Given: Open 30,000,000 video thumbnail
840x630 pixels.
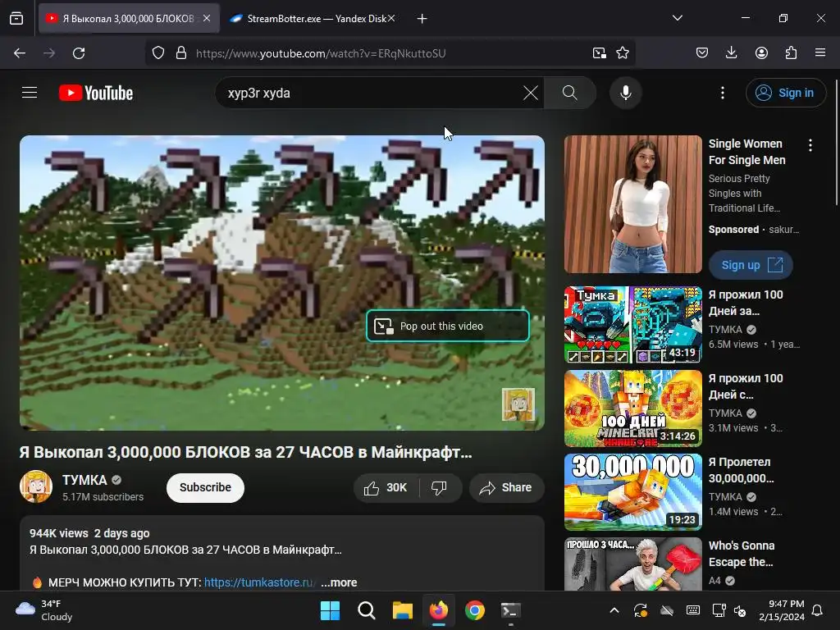Looking at the screenshot, I should [x=632, y=492].
